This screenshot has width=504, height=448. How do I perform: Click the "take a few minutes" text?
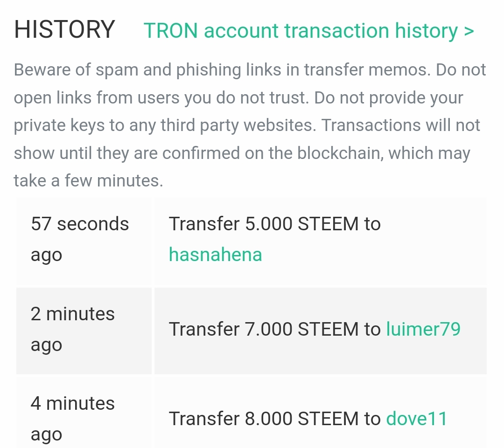(88, 180)
